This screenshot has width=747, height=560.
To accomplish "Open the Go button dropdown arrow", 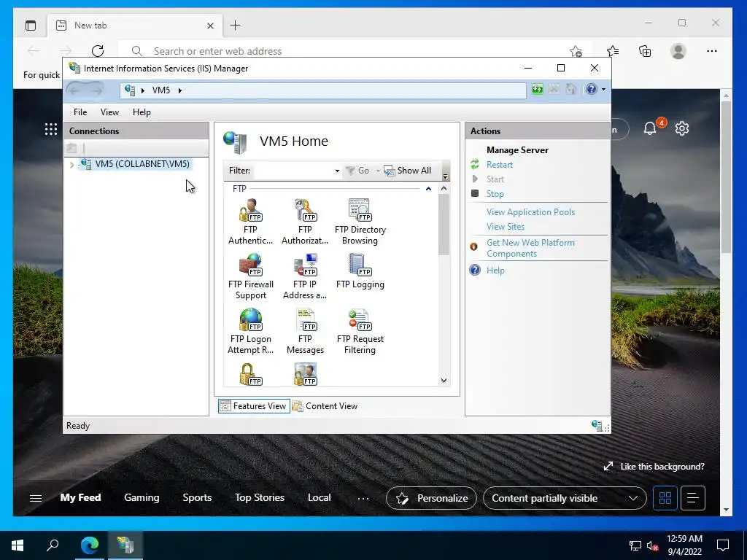I will pos(378,171).
